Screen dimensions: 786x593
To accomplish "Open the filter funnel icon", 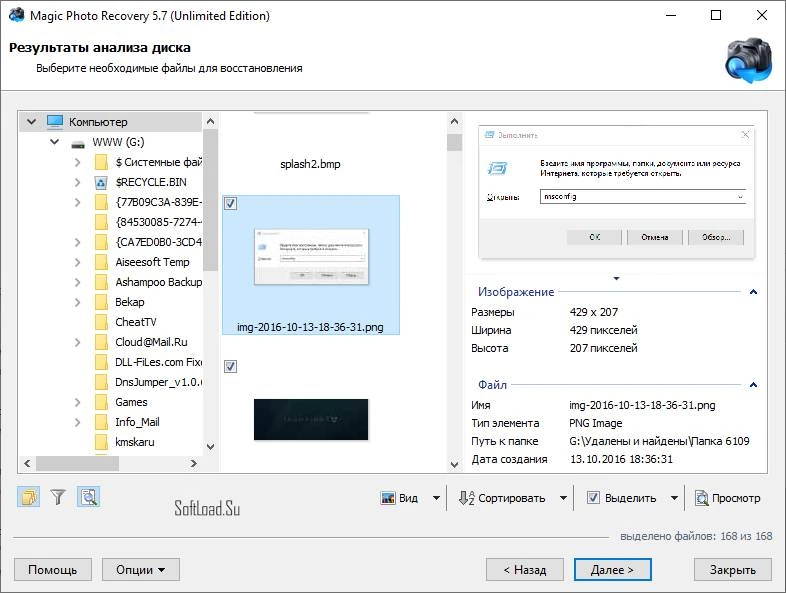I will [58, 497].
